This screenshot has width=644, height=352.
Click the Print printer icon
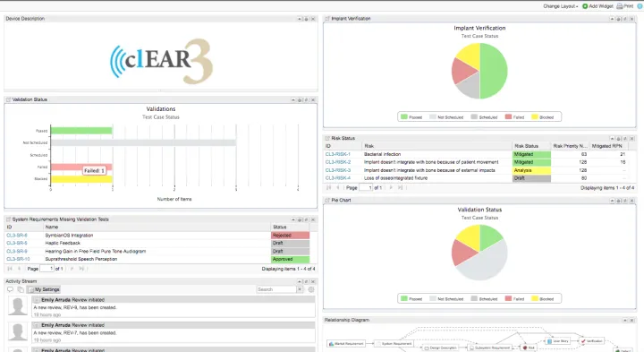tap(620, 6)
